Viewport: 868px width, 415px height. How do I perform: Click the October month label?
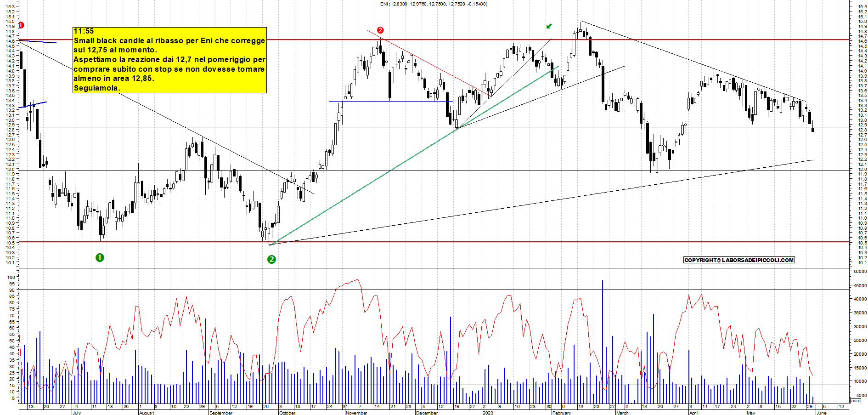287,413
